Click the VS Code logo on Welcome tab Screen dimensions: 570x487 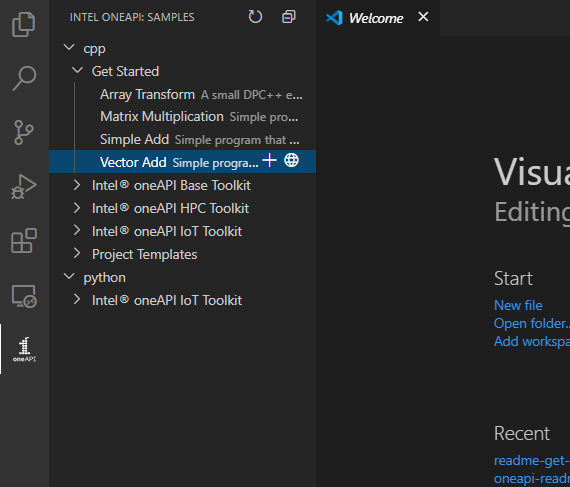[334, 17]
